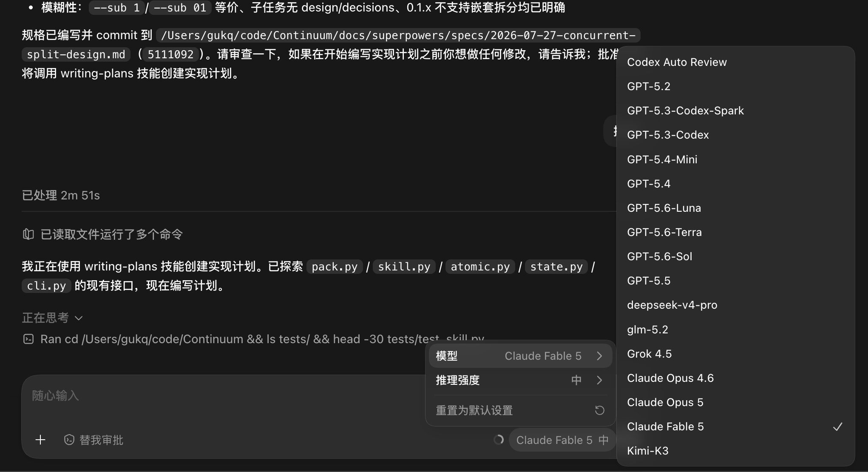This screenshot has height=472, width=868.
Task: Click the Ran cd /Users/gukq/code/Continuum command row
Action: (x=254, y=339)
